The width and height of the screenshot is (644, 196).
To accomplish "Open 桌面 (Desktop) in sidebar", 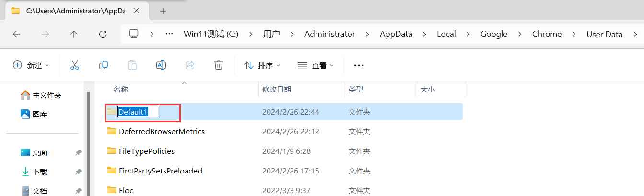I will (34, 152).
